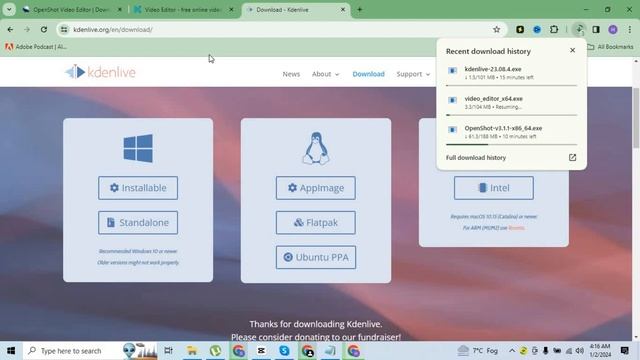Click the video_editor_x64.exe progress bar
This screenshot has height=360, width=640.
511,115
